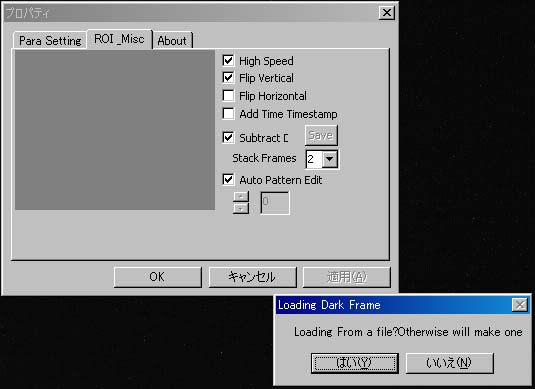Open the Stack Frames dropdown arrow
The width and height of the screenshot is (535, 389).
tap(330, 159)
